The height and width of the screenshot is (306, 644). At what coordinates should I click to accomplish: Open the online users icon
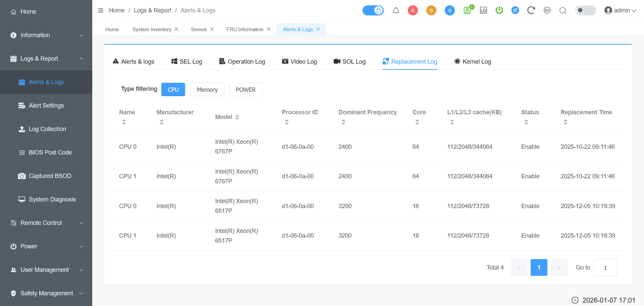(468, 10)
